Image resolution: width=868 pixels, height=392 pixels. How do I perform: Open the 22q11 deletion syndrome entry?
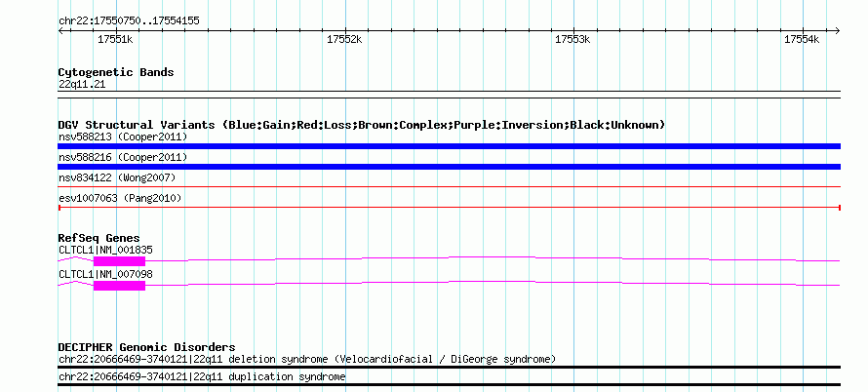tap(307, 359)
